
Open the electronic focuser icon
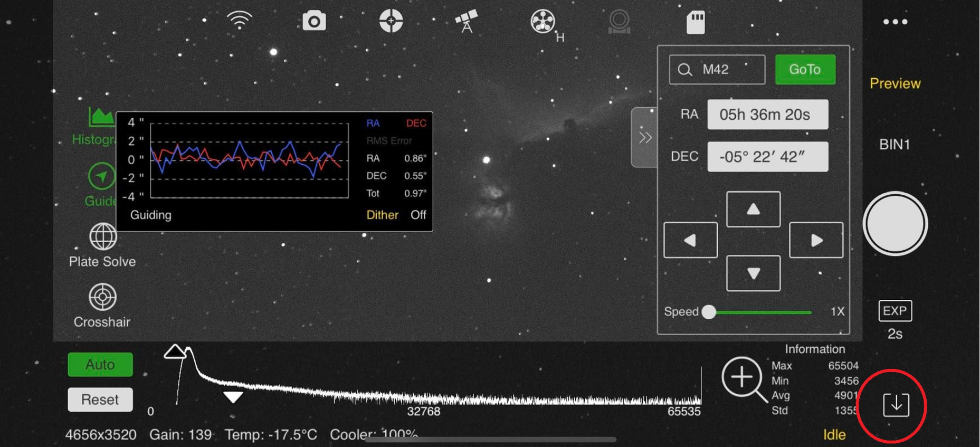tap(619, 22)
